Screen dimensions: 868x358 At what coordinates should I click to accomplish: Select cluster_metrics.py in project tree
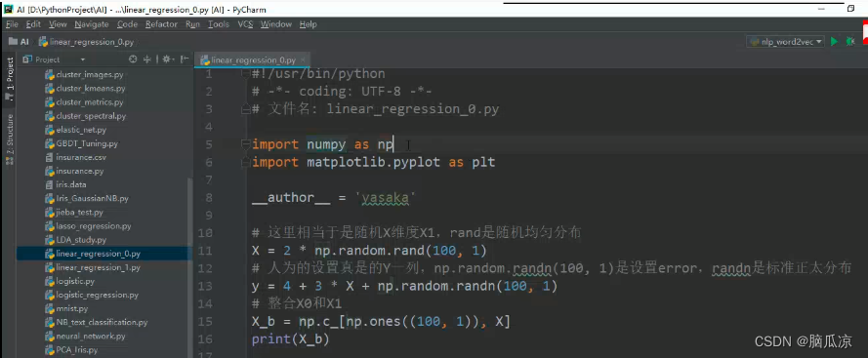[x=84, y=101]
